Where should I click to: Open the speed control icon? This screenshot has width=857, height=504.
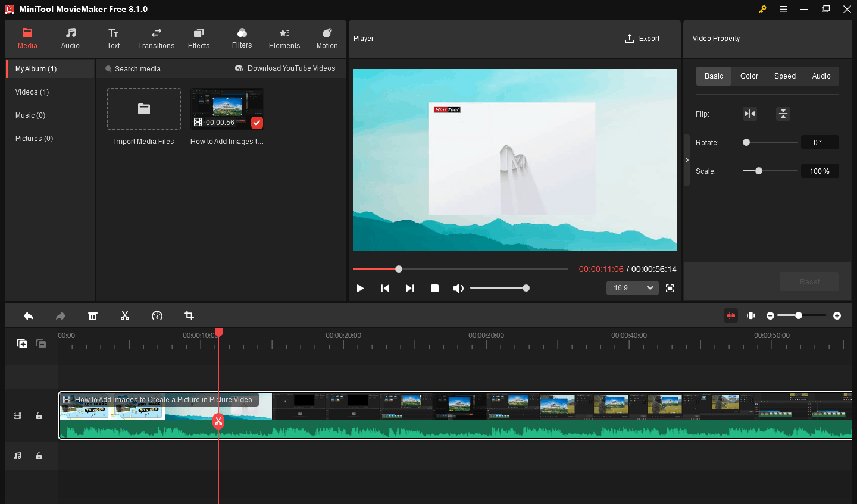click(157, 316)
